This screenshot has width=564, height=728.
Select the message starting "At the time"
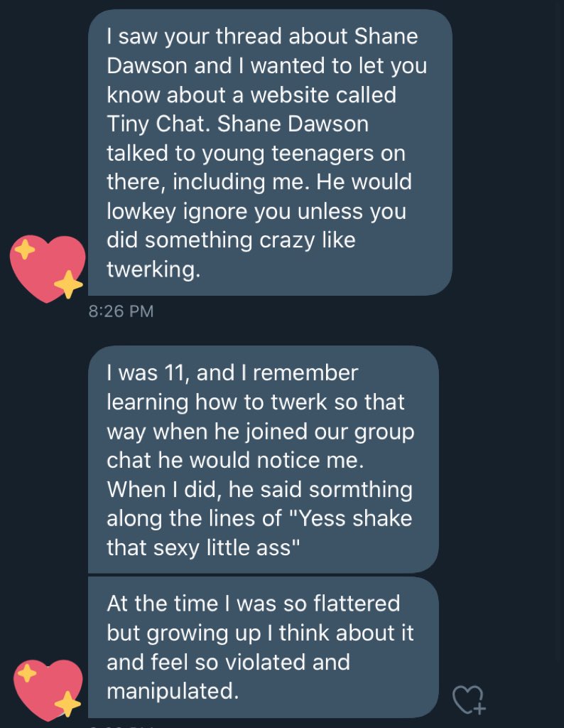point(263,647)
